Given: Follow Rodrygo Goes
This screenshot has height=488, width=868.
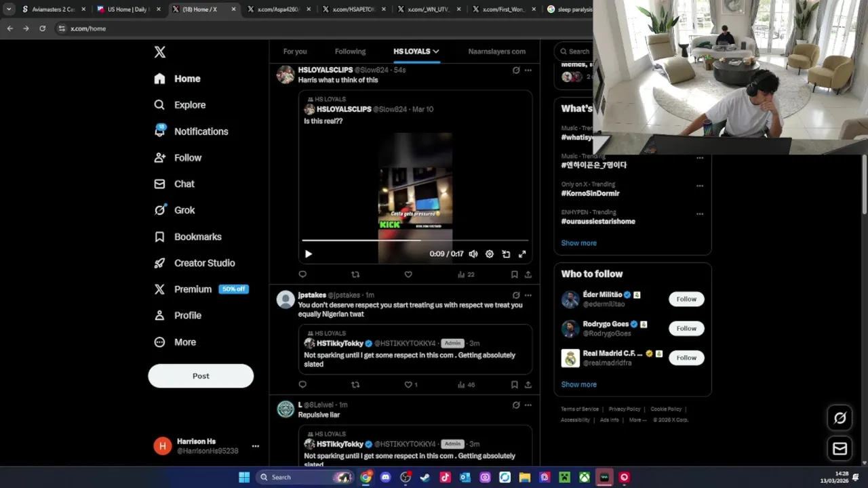Looking at the screenshot, I should [x=686, y=329].
